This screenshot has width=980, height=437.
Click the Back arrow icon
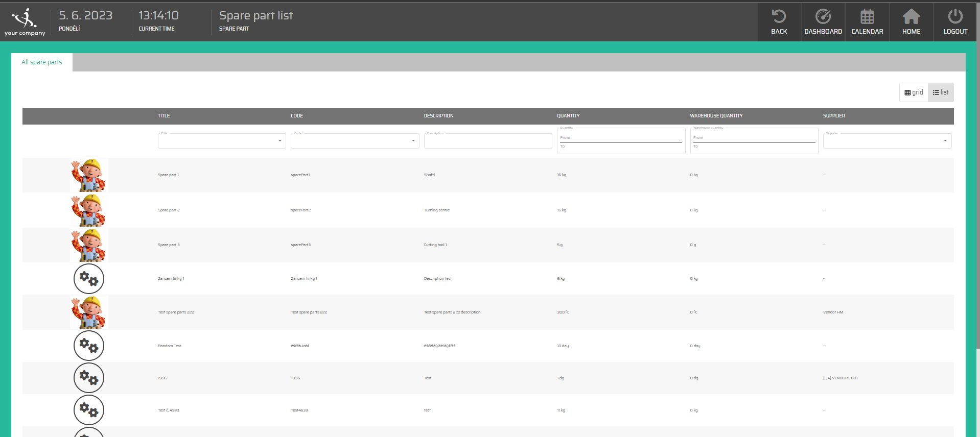(779, 17)
